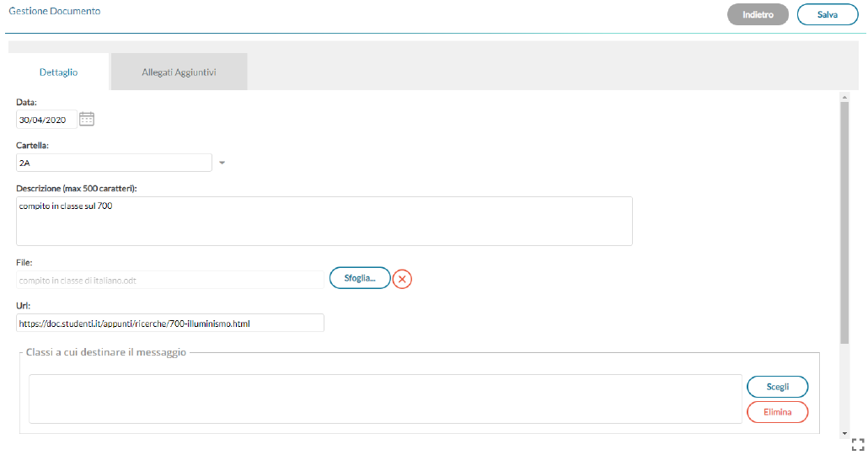Viewport: 868px width, 455px height.
Task: Edit the Descrizione text area
Action: [x=324, y=221]
